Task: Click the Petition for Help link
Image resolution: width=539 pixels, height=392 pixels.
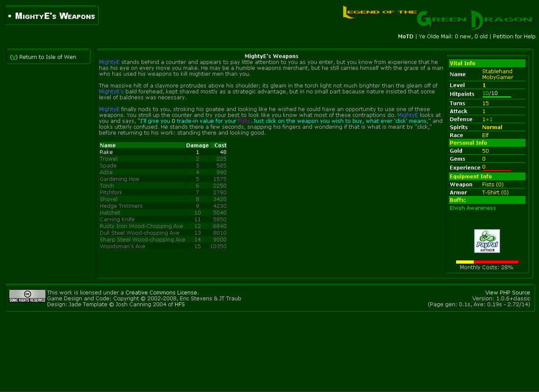Action: (x=513, y=36)
